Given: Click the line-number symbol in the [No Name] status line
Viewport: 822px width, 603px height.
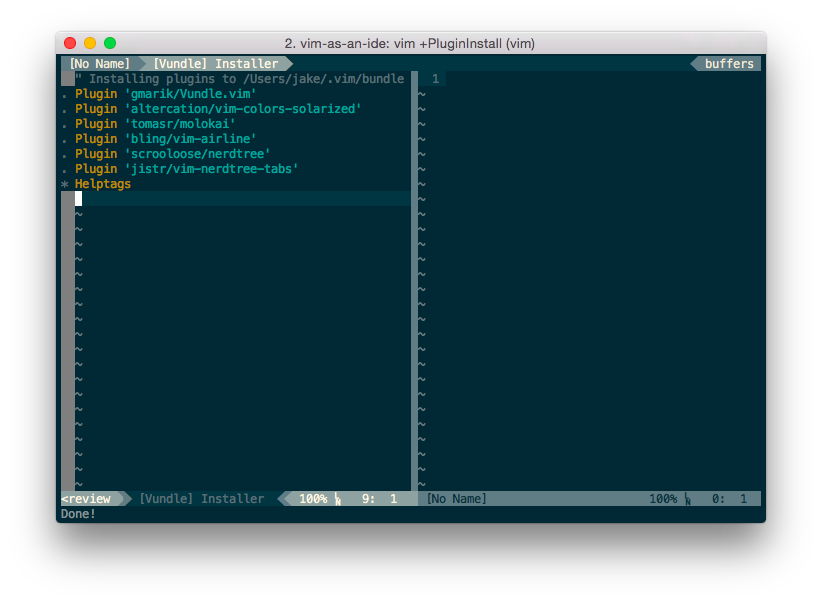Looking at the screenshot, I should pos(688,499).
